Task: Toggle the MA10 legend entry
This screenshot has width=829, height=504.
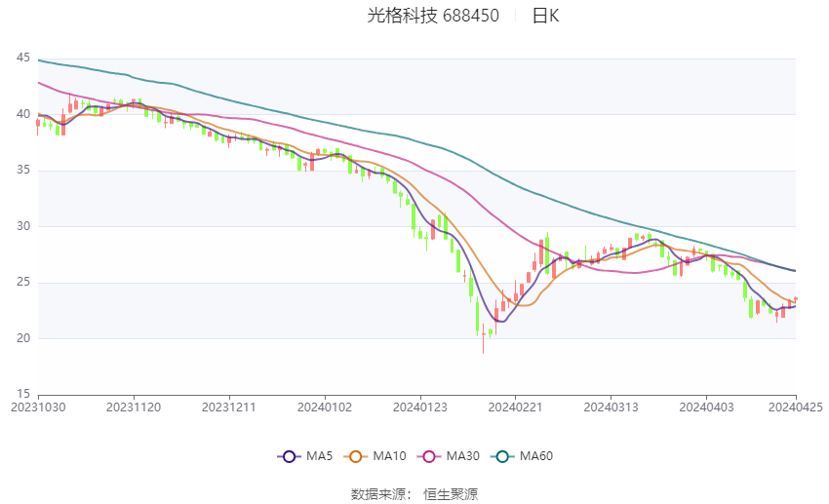Action: [375, 456]
